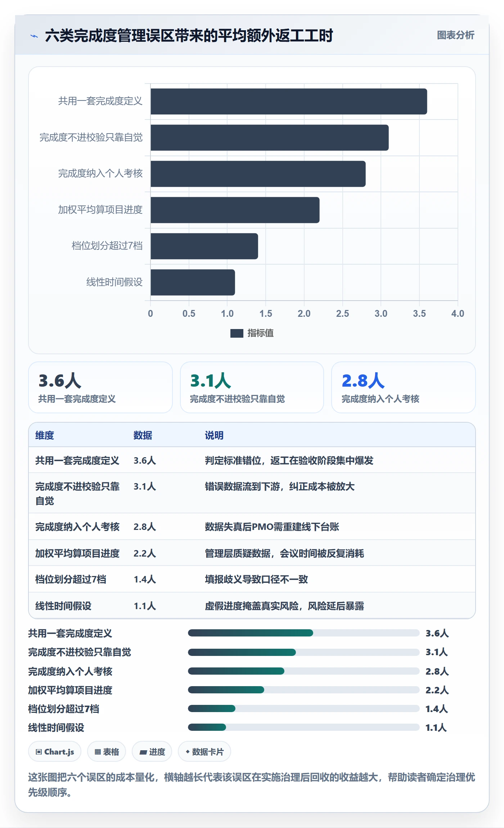Click the 线性时间假设 chart bar
This screenshot has width=504, height=828.
[x=193, y=282]
